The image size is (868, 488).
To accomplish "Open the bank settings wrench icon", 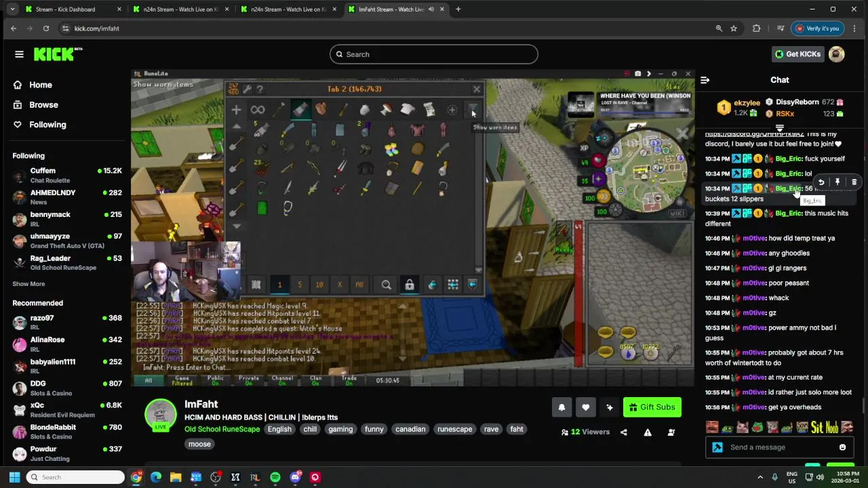I will 248,89.
